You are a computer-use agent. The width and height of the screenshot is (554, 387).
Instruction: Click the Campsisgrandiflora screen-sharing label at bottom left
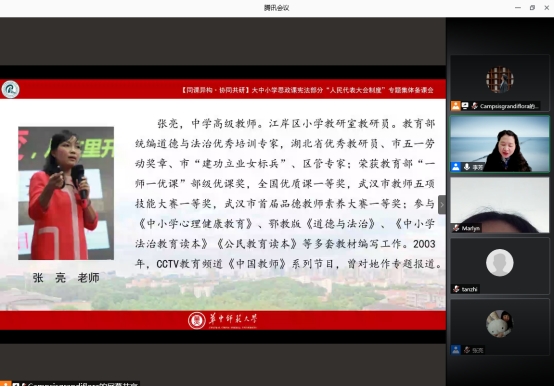pos(70,384)
